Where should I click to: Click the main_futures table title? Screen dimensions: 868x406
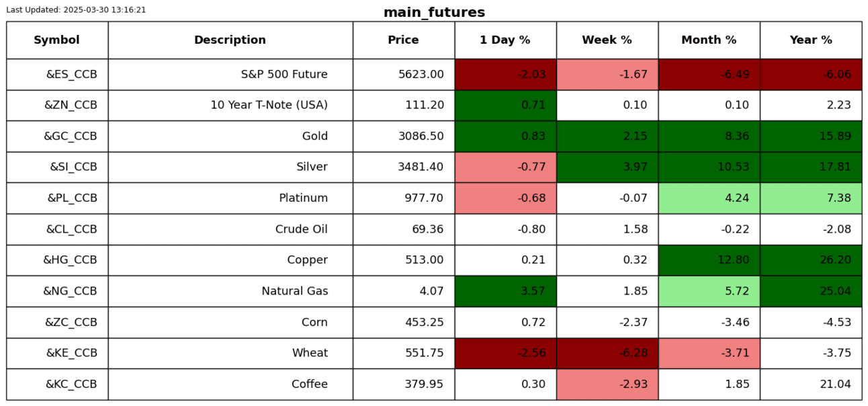(434, 13)
